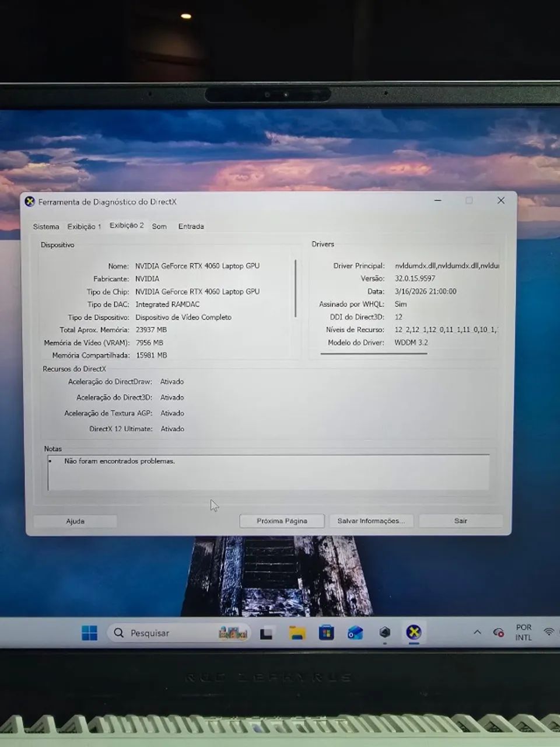
Task: Click the DirectX icon in window title bar
Action: [30, 202]
